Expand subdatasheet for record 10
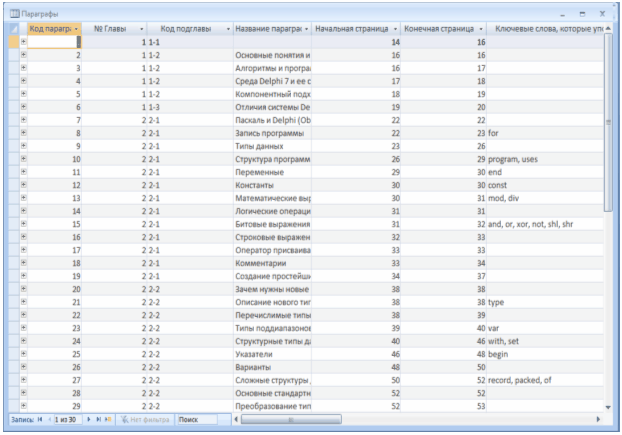This screenshot has width=622, height=435. [x=22, y=159]
